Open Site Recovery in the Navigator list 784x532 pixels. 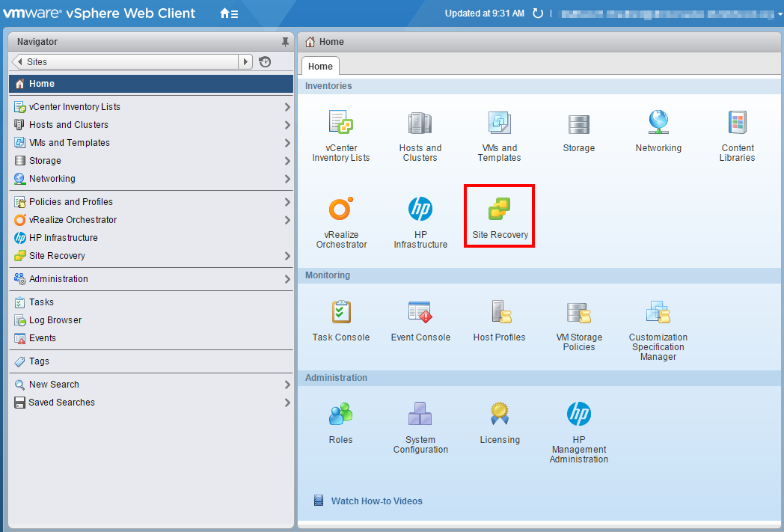coord(151,256)
